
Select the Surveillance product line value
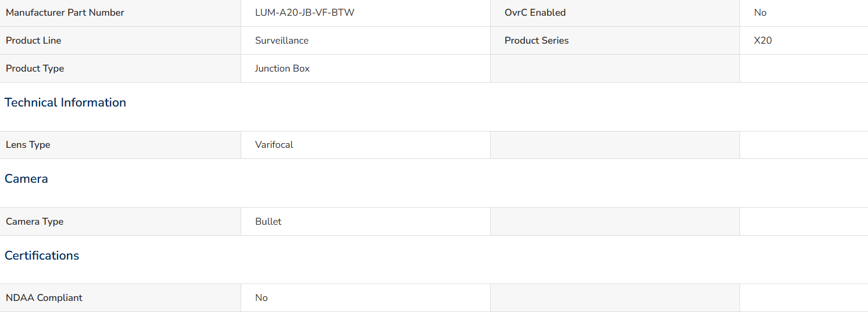click(282, 40)
